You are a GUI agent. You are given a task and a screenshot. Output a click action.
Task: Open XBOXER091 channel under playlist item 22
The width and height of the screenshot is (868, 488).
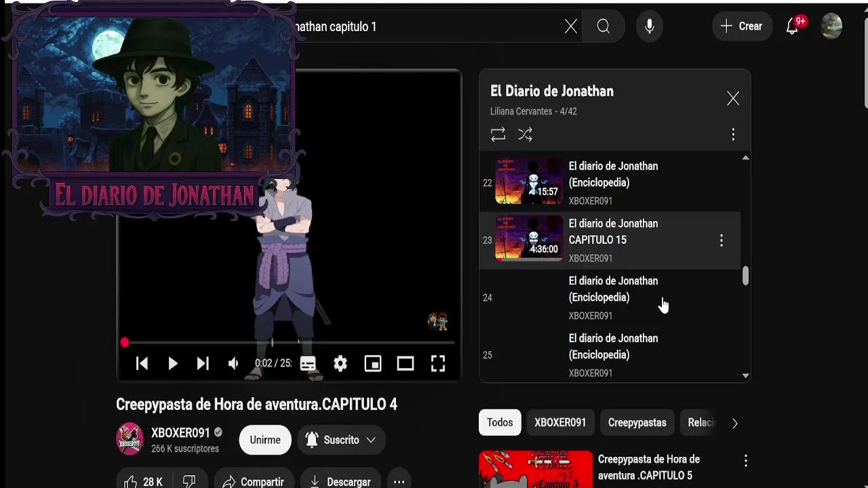coord(591,201)
